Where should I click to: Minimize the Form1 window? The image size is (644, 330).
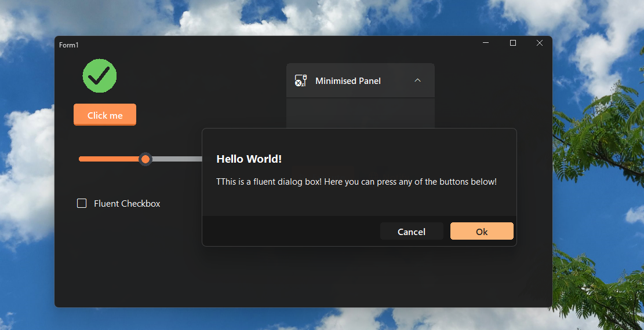(x=486, y=43)
